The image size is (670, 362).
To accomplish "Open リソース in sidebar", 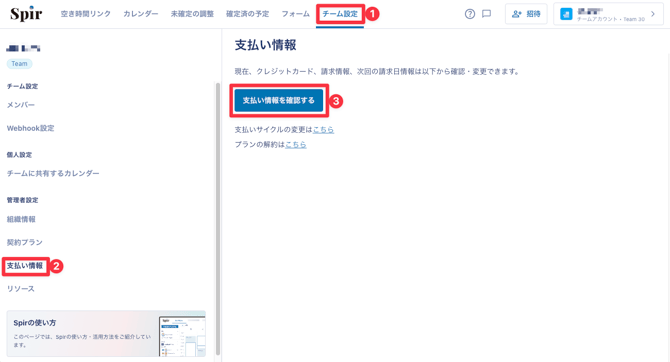I will click(21, 288).
